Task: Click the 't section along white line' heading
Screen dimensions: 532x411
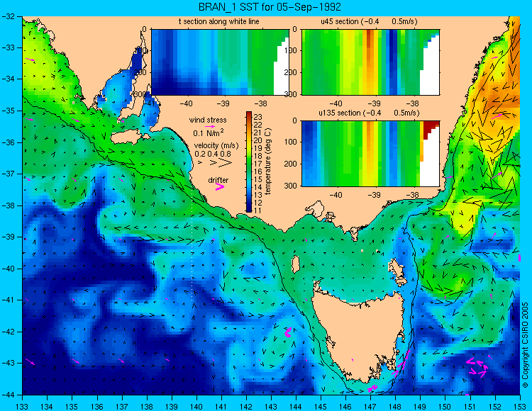Action: (x=219, y=22)
